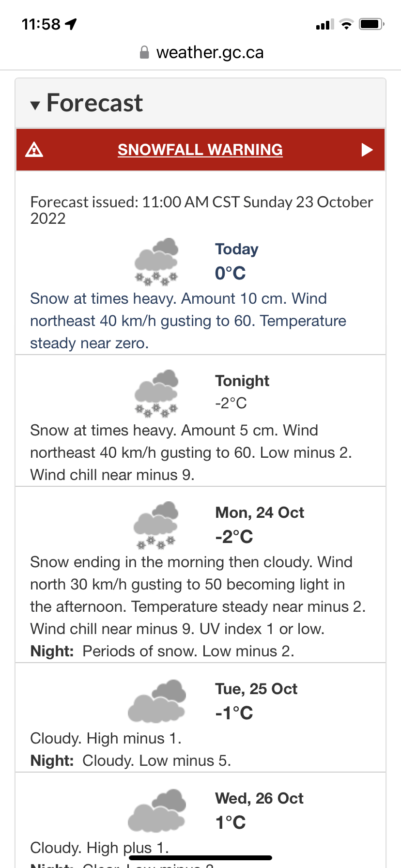Tap the weather.gc.ca address field
The width and height of the screenshot is (401, 868).
(x=200, y=52)
